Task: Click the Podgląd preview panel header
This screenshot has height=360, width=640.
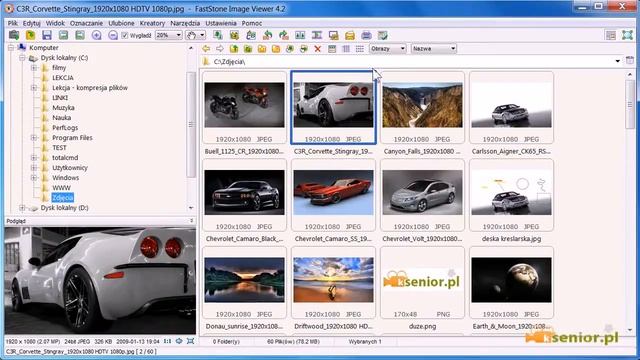Action: point(100,221)
